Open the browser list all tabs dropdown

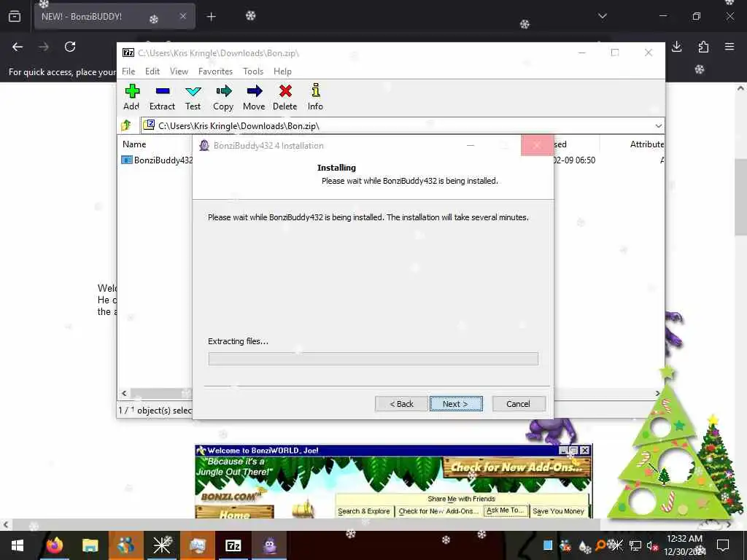coord(603,16)
